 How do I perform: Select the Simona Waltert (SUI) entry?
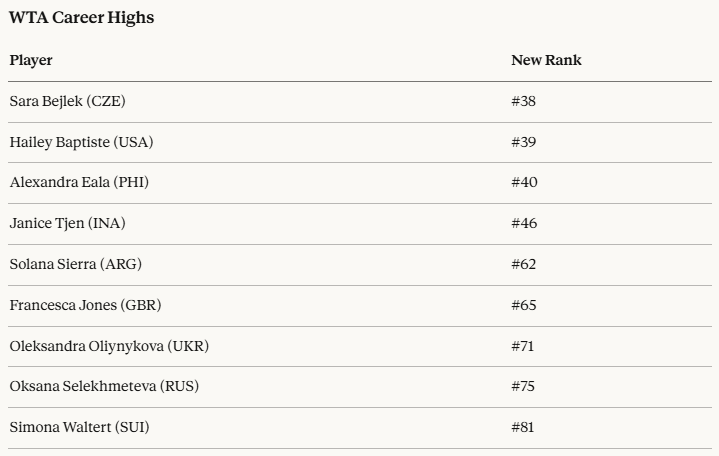coord(79,427)
